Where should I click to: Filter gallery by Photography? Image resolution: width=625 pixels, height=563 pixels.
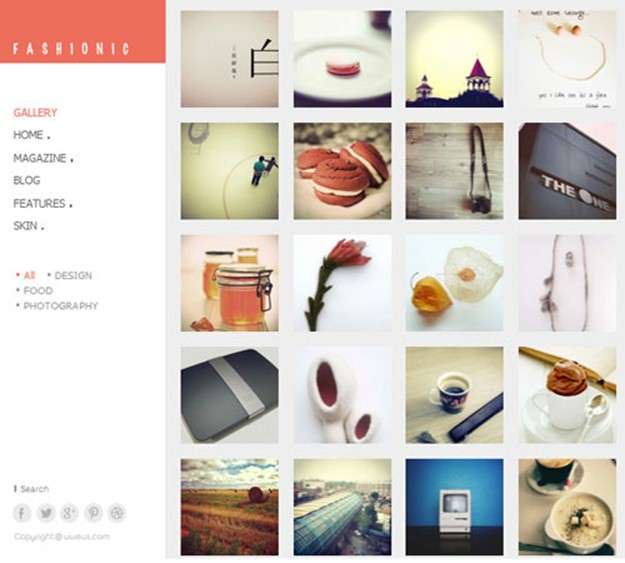coord(61,306)
